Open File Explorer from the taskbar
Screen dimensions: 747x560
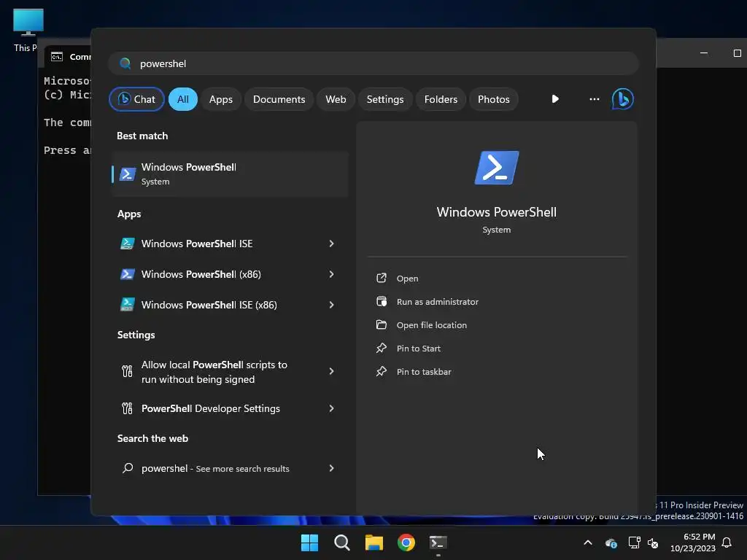click(374, 542)
